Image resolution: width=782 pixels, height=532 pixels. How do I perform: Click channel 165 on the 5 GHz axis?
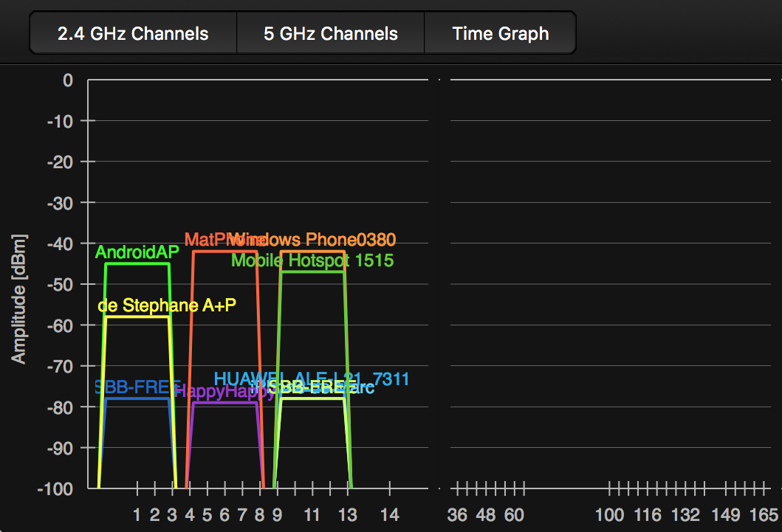tap(764, 515)
